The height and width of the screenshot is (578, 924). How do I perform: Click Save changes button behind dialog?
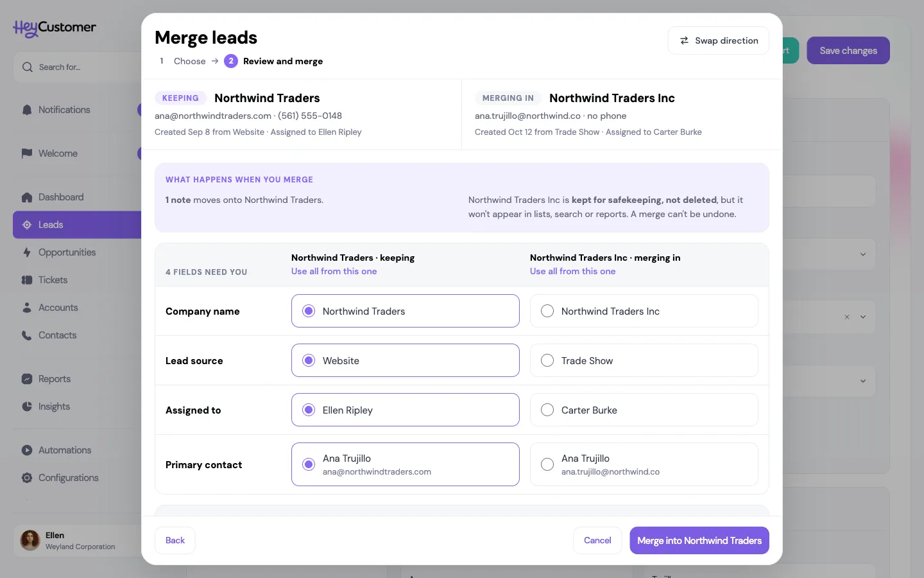848,51
